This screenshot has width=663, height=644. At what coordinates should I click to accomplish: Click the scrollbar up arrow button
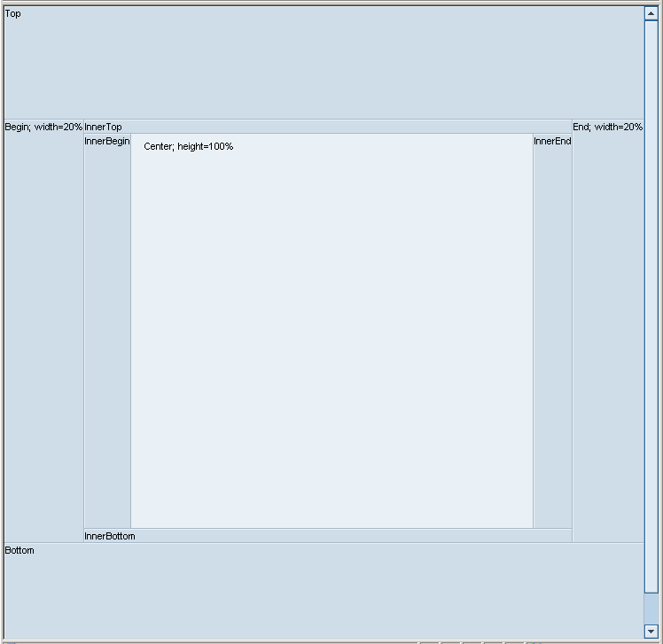[x=651, y=13]
